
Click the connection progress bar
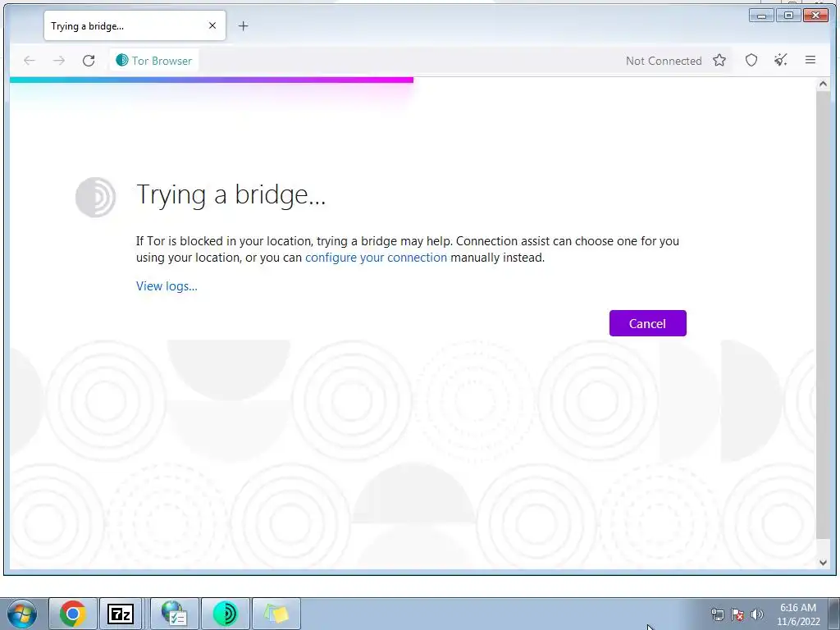[x=212, y=80]
